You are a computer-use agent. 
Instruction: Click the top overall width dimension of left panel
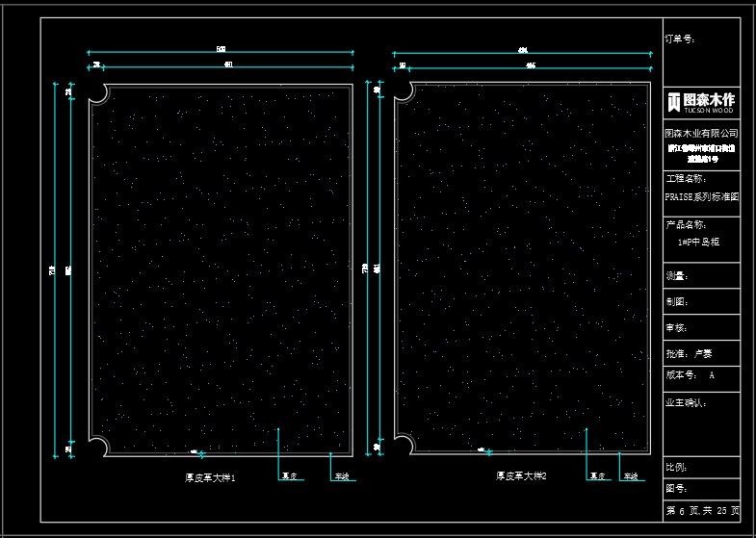point(221,50)
